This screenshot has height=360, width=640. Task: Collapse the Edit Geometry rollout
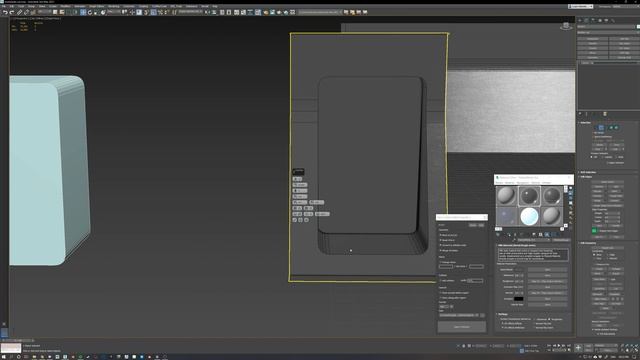(589, 243)
